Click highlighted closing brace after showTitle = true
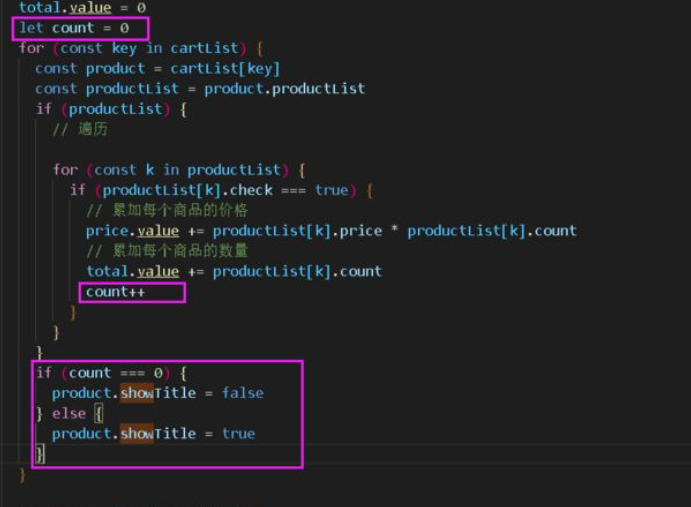 tap(40, 454)
